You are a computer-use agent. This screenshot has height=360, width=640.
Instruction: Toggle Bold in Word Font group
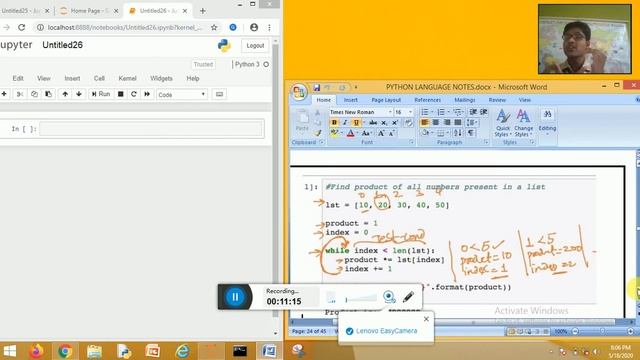pos(334,122)
